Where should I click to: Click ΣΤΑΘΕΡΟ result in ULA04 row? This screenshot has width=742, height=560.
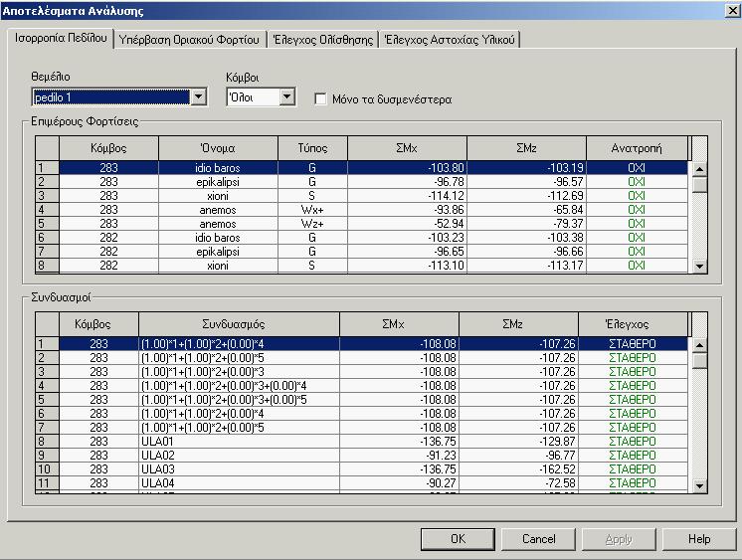coord(633,483)
